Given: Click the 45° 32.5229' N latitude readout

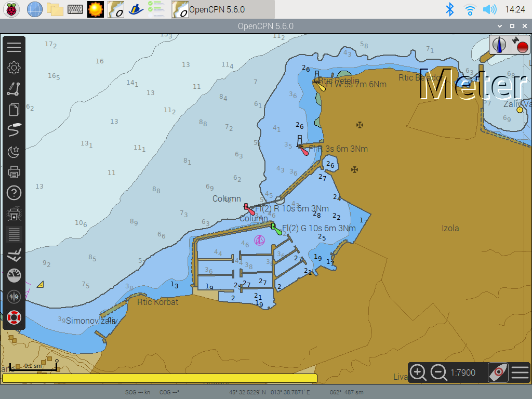Looking at the screenshot, I should (x=247, y=392).
